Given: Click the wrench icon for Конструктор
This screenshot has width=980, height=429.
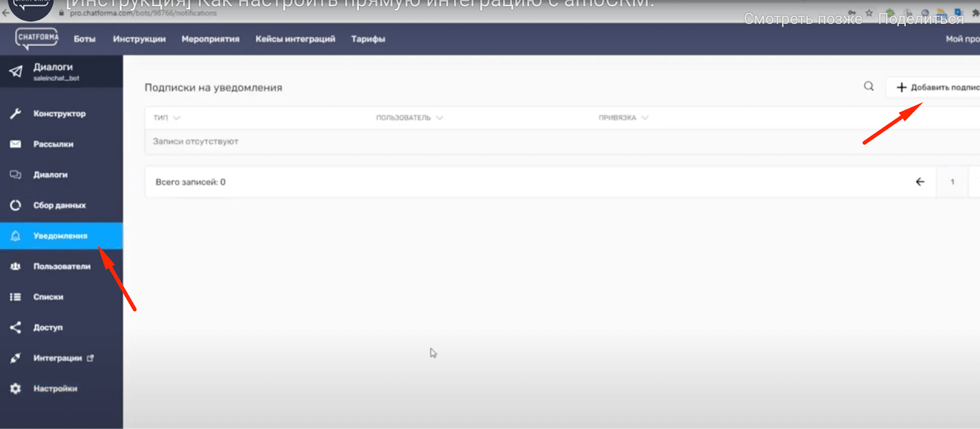Looking at the screenshot, I should click(15, 113).
